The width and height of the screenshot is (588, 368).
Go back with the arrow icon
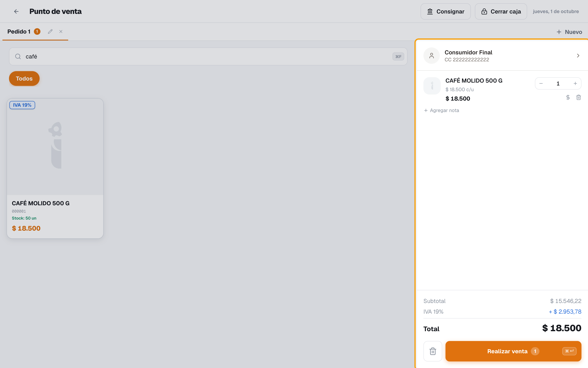pos(16,11)
